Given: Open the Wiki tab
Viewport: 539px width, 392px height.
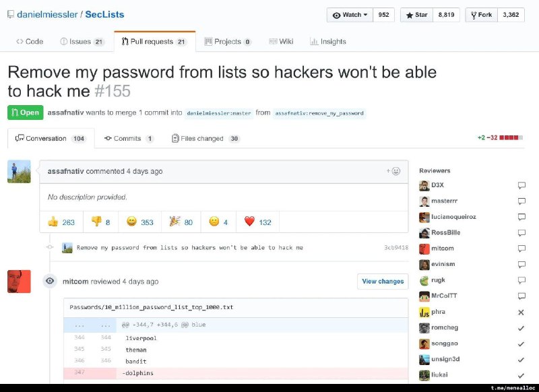Looking at the screenshot, I should click(281, 42).
